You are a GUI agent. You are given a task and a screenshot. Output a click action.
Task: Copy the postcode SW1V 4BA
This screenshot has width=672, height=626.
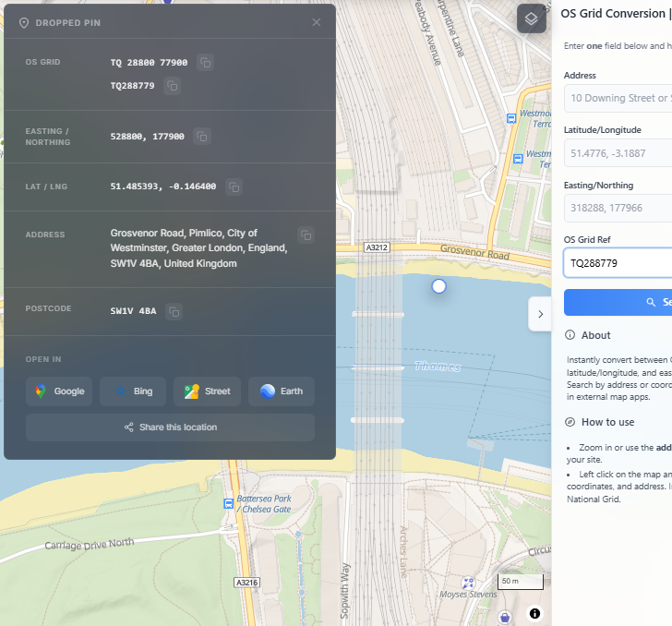[x=174, y=311]
